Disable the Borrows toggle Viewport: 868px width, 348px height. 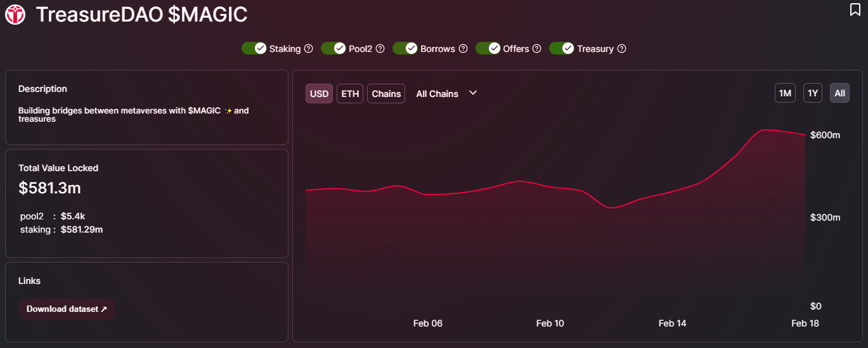[x=405, y=48]
